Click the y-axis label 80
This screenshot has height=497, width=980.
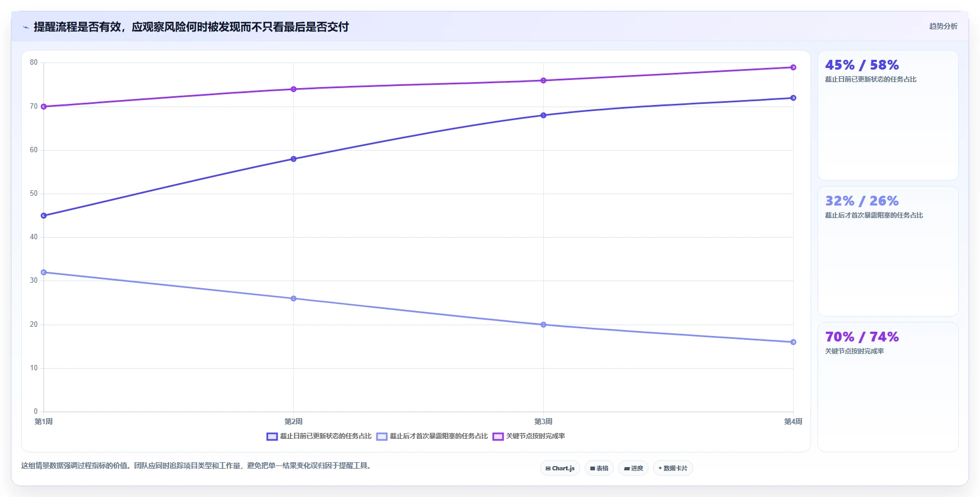click(x=34, y=63)
